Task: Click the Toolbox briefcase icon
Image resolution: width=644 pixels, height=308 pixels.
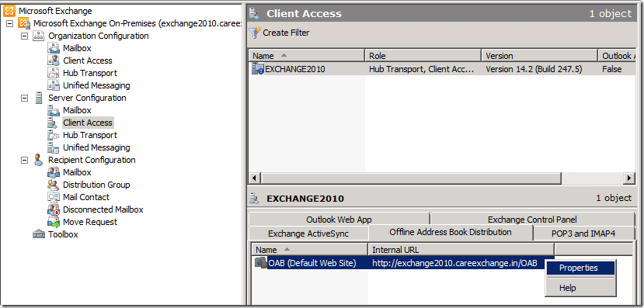Action: tap(39, 234)
